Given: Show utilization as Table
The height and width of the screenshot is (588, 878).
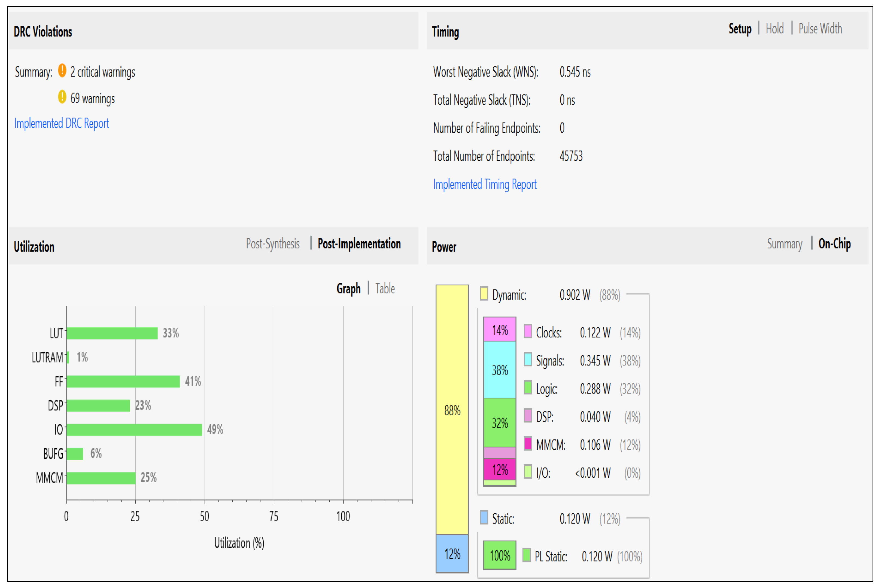Looking at the screenshot, I should 385,289.
